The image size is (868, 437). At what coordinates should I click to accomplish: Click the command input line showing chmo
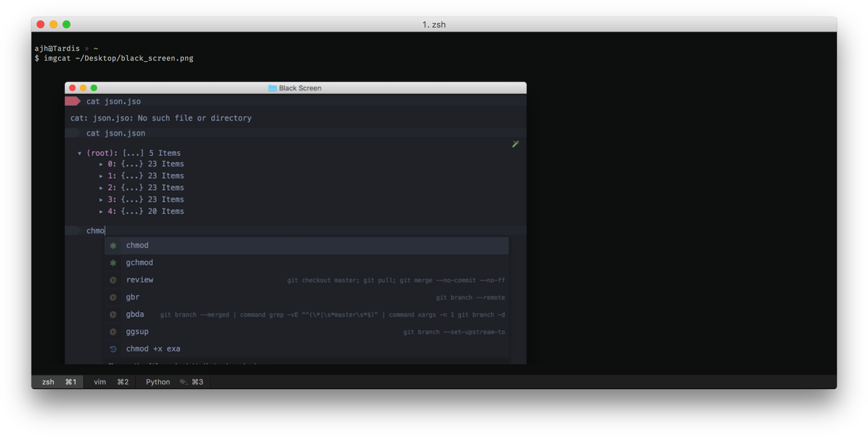click(x=95, y=230)
